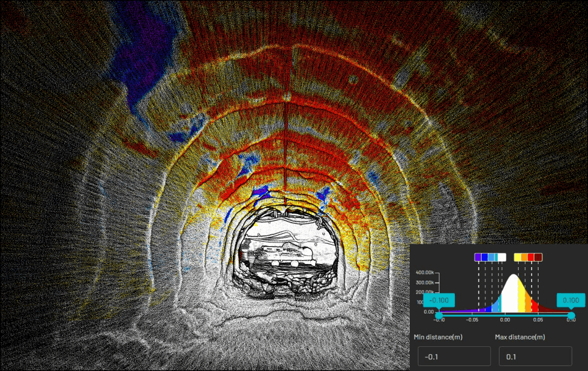Click the 0.100 value tooltip badge
Screen dimensions: 588x371
click(x=571, y=300)
